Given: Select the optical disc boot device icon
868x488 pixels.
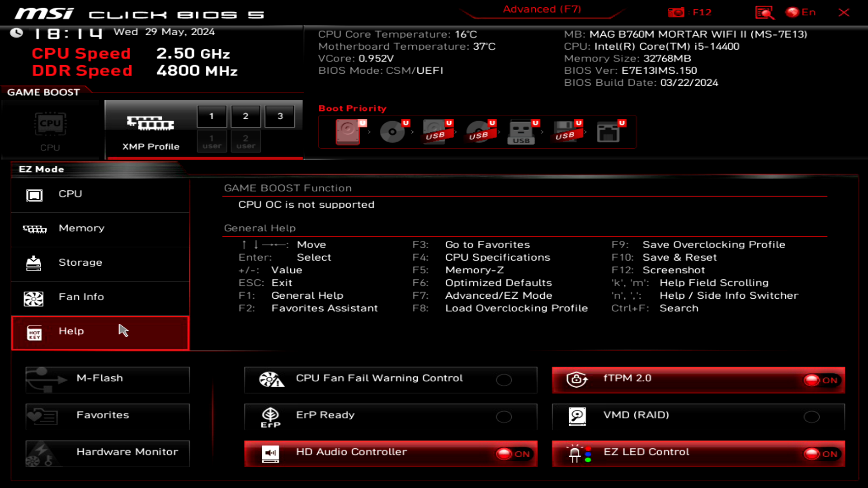Looking at the screenshot, I should [x=392, y=131].
